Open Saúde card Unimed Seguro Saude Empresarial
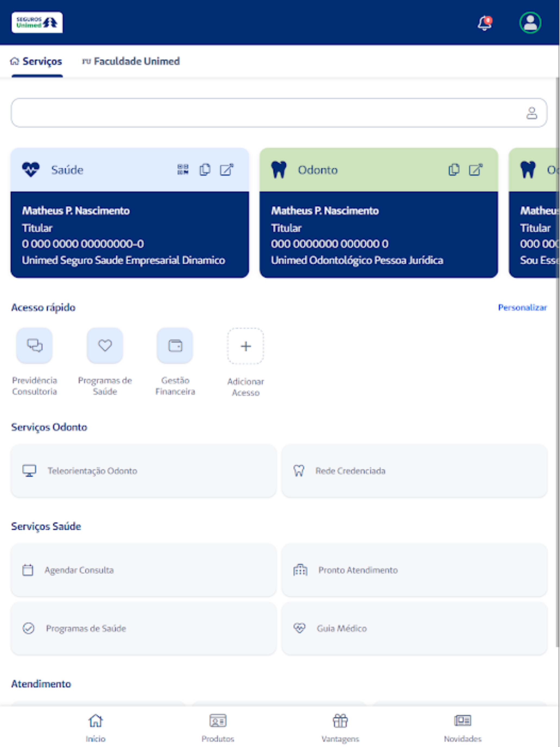 click(130, 213)
